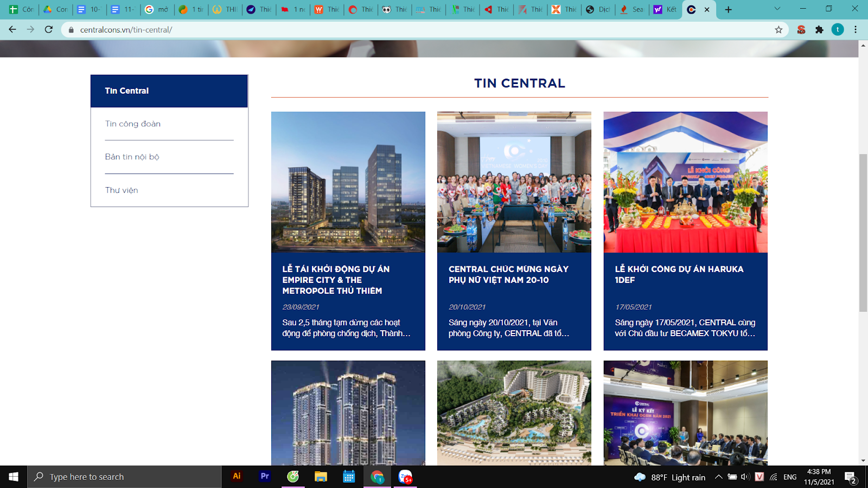868x488 pixels.
Task: Launch Adobe Illustrator from taskbar
Action: (x=237, y=477)
